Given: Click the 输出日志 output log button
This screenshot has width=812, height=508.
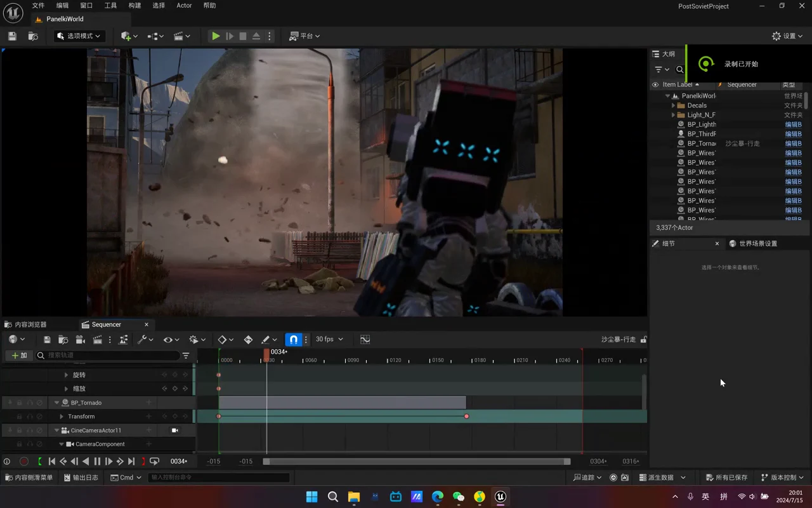Looking at the screenshot, I should pos(80,478).
